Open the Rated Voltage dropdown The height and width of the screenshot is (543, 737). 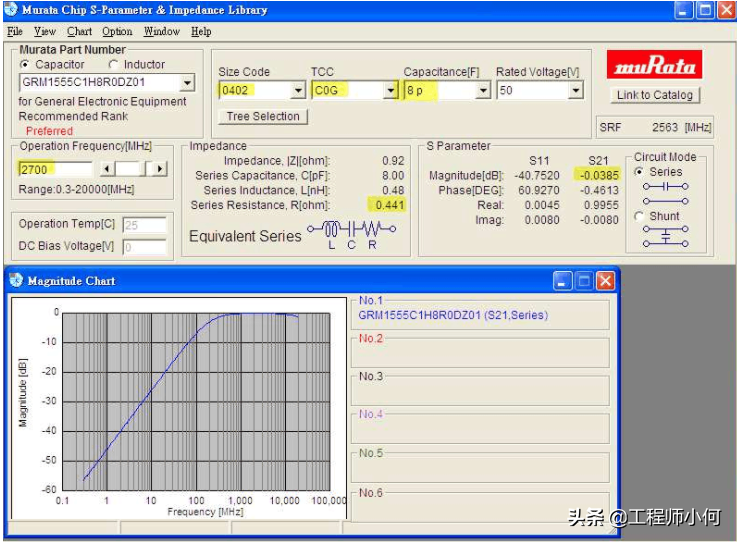(x=575, y=91)
